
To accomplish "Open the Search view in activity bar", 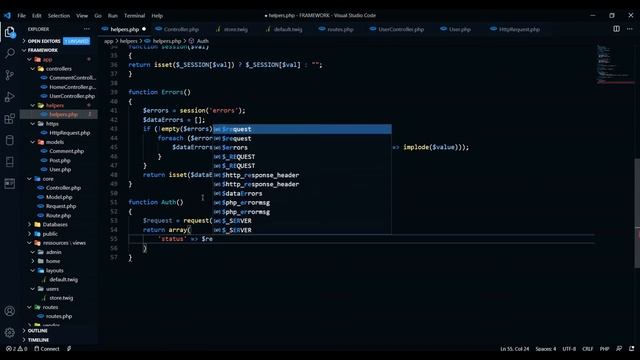I will click(9, 53).
